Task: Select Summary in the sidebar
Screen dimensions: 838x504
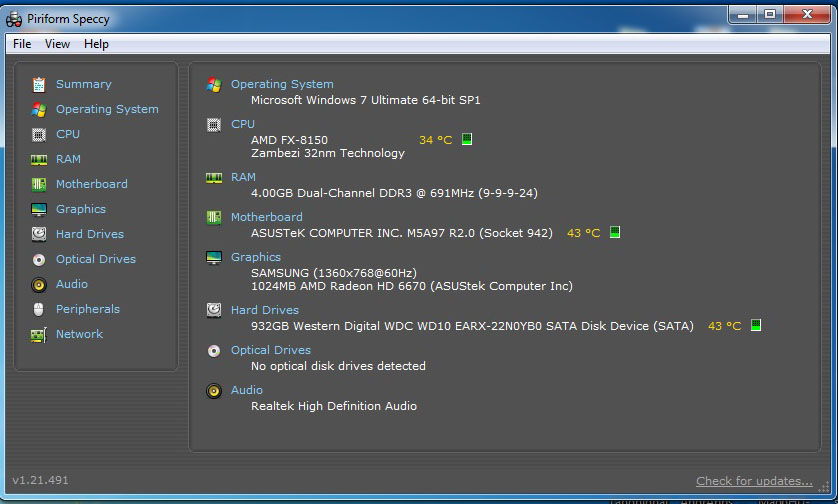Action: pyautogui.click(x=84, y=84)
